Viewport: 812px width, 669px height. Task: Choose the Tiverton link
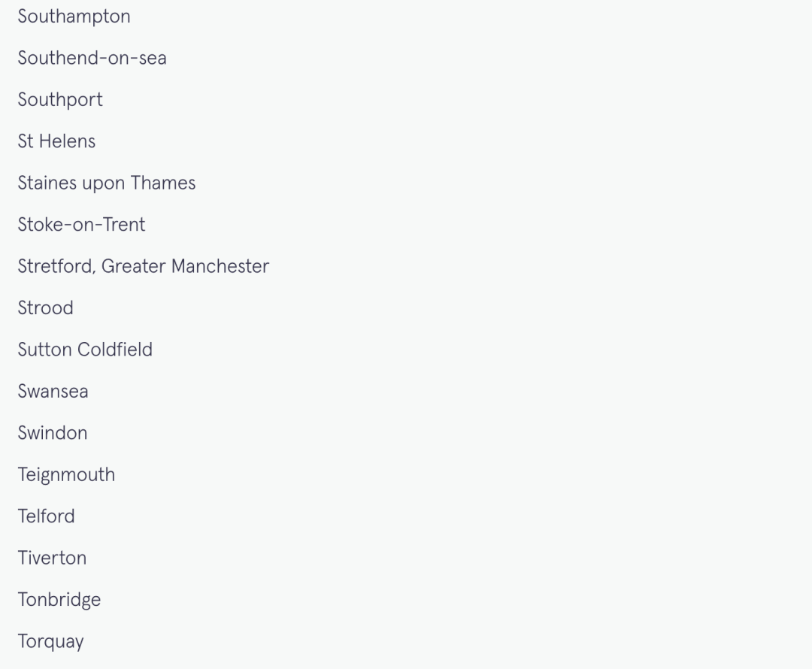(x=52, y=559)
